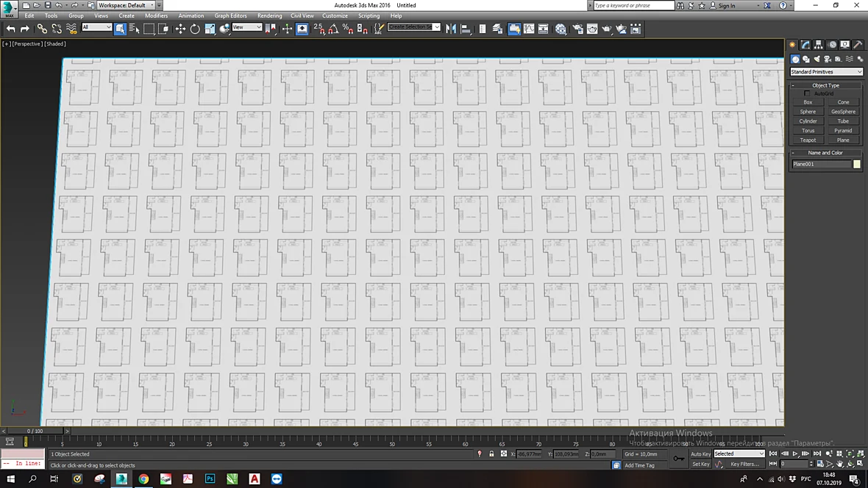The width and height of the screenshot is (868, 488).
Task: Toggle the Auto Key animation mode
Action: [700, 453]
